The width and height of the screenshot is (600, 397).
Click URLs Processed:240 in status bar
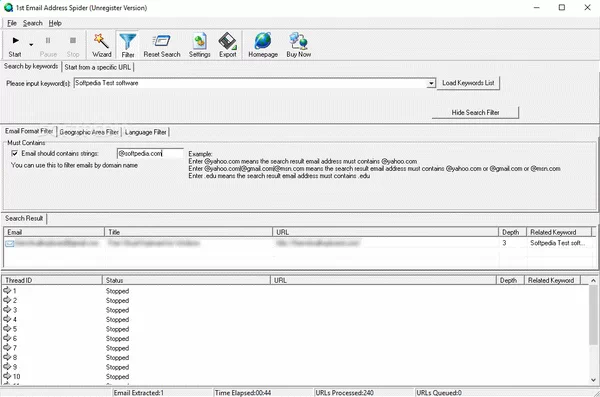point(344,393)
